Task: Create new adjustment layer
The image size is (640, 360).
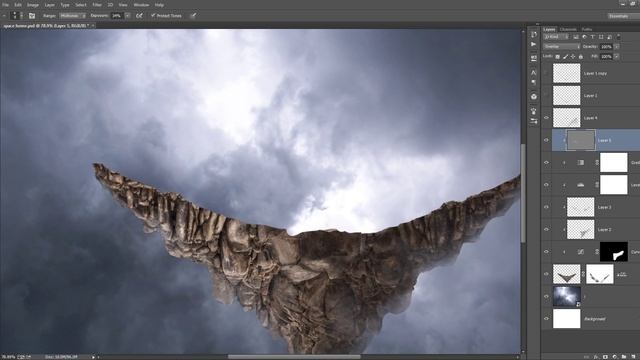Action: 614,357
